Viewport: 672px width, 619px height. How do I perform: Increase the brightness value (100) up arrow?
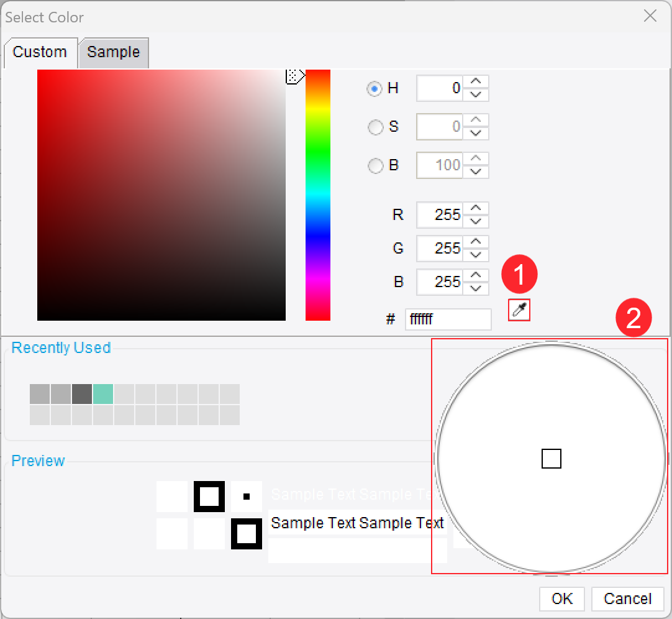pyautogui.click(x=476, y=158)
